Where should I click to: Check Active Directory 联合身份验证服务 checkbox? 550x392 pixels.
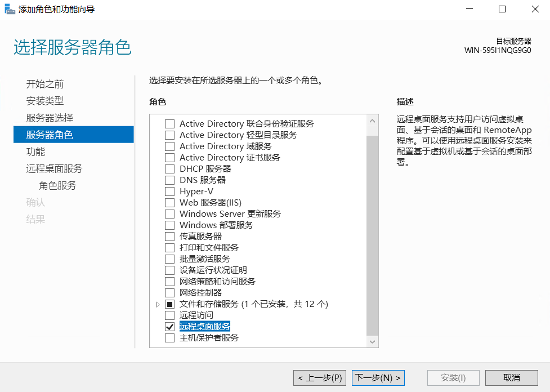170,124
